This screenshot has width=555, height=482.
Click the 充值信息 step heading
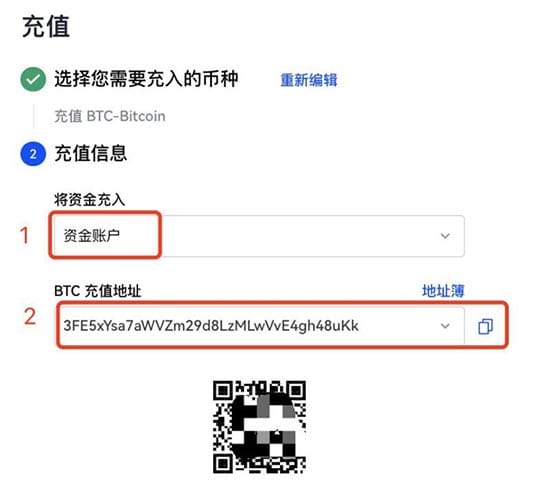[91, 153]
